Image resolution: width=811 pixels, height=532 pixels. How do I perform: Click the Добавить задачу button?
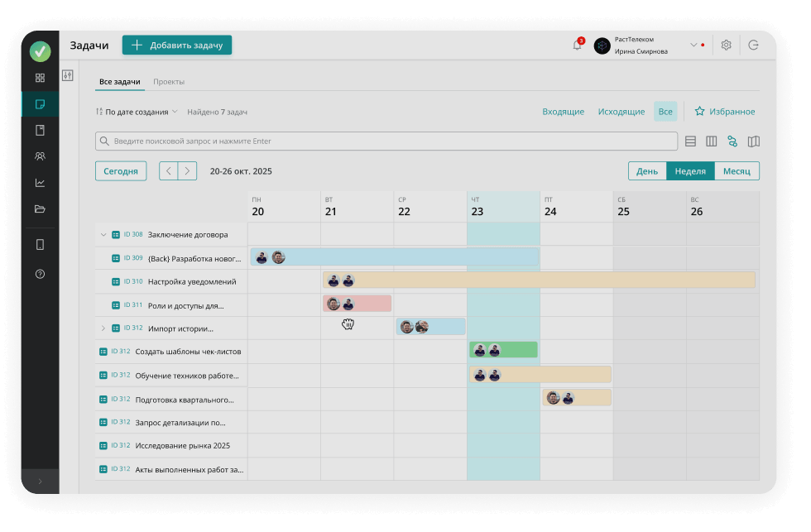(x=177, y=46)
